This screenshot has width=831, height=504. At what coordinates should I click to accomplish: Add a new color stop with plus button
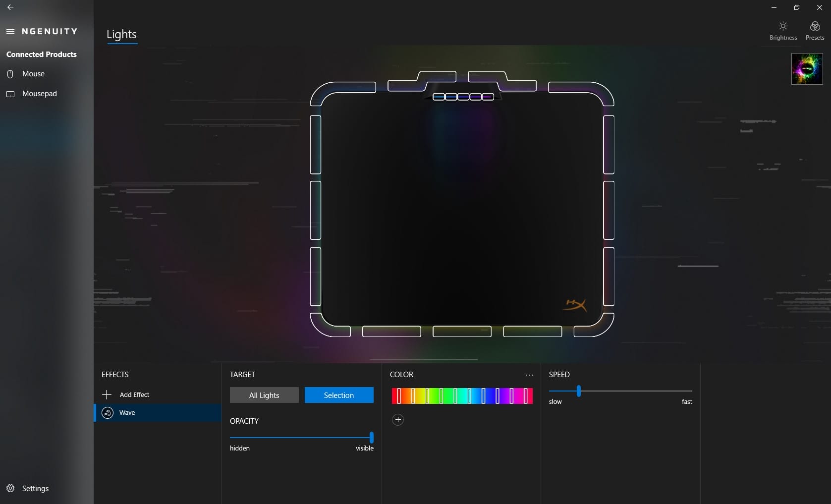(x=397, y=420)
